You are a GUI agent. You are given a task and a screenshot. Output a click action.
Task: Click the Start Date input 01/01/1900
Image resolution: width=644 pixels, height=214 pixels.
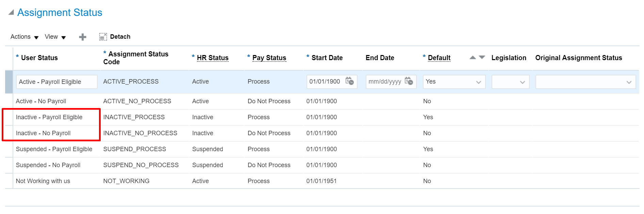pyautogui.click(x=326, y=82)
